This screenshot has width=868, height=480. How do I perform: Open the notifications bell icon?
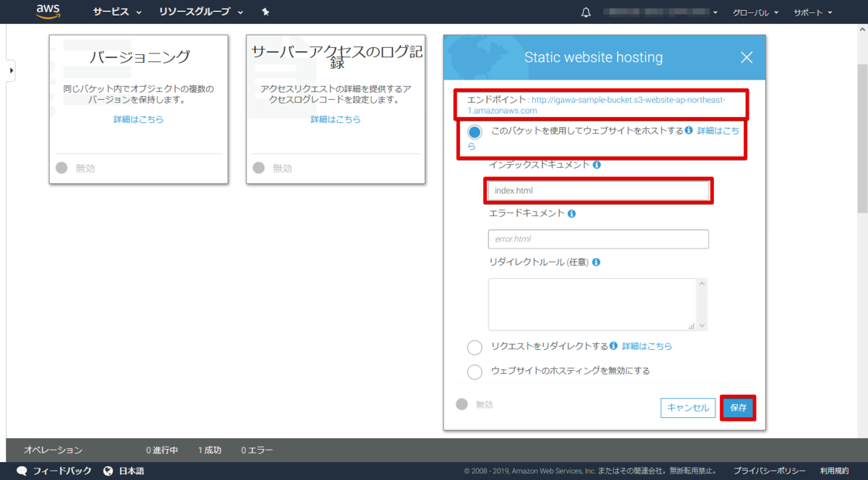pyautogui.click(x=586, y=12)
